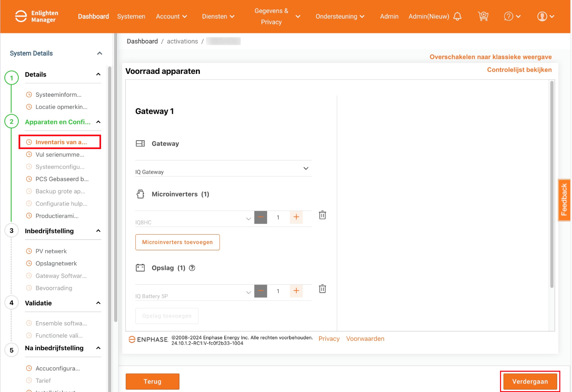Click the Terug button

[152, 382]
